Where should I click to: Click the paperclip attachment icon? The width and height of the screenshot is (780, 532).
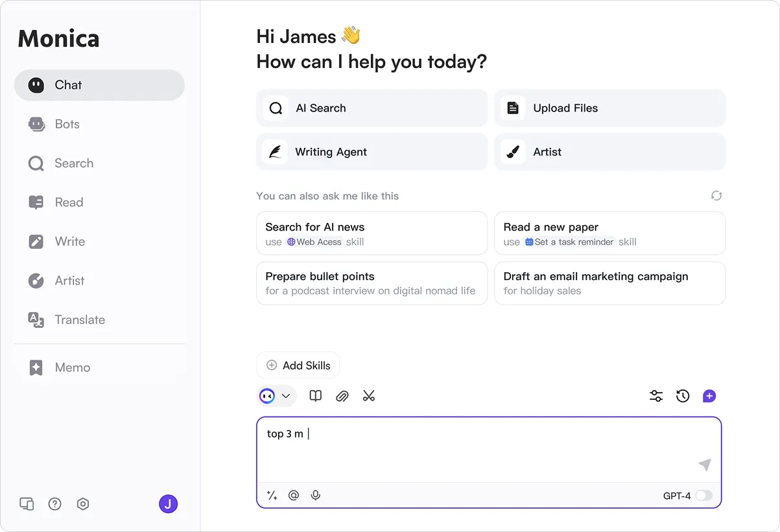[342, 396]
